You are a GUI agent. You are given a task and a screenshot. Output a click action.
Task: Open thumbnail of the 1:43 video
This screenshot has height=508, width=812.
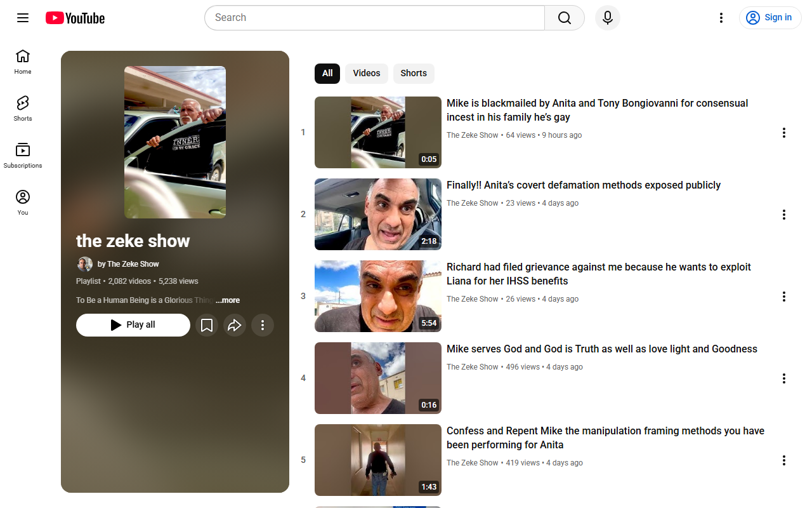[x=378, y=460]
